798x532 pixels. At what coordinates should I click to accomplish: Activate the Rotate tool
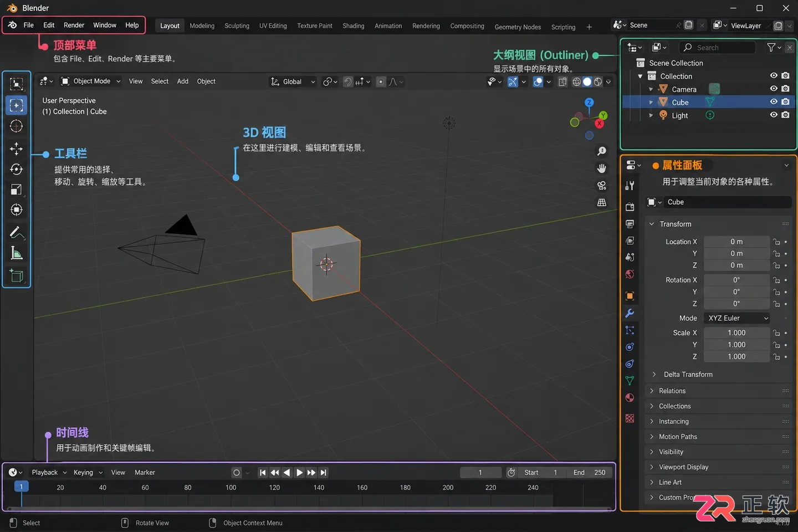pyautogui.click(x=16, y=169)
